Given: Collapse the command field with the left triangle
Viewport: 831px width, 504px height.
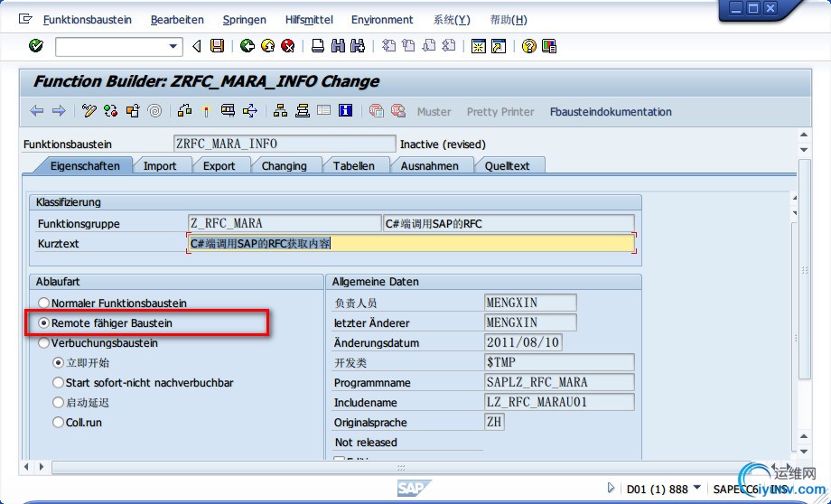Looking at the screenshot, I should click(197, 47).
